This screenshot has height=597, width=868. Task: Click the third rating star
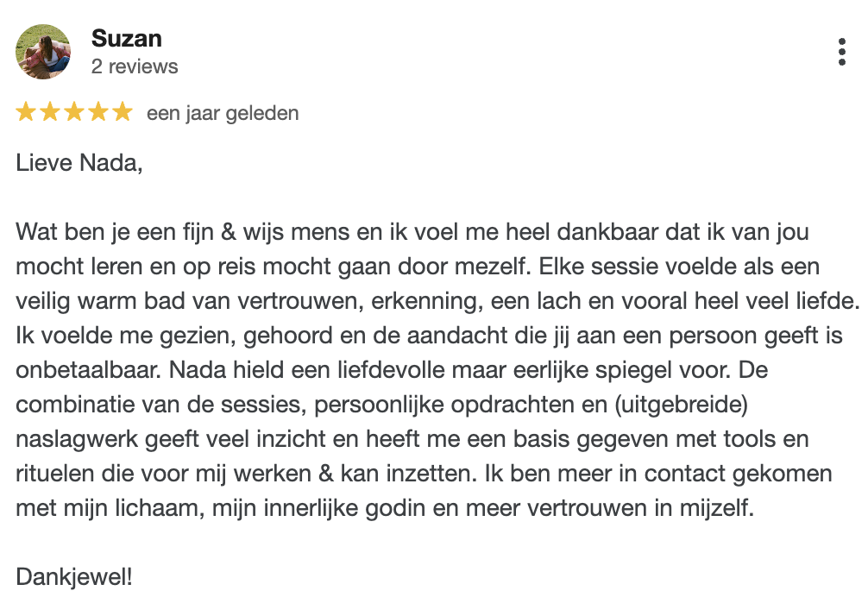pyautogui.click(x=74, y=112)
